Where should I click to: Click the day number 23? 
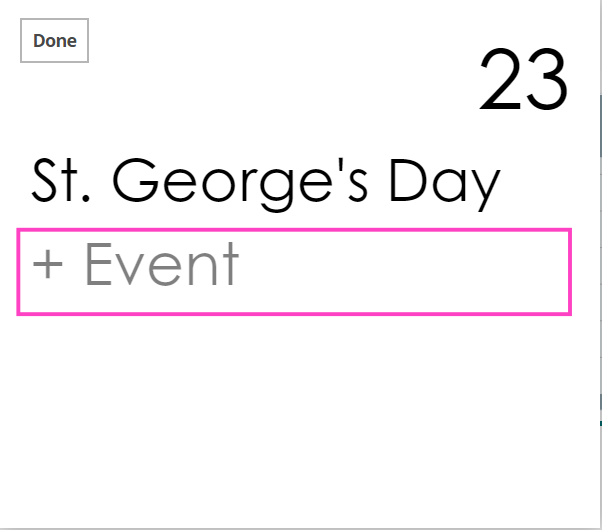pos(524,82)
